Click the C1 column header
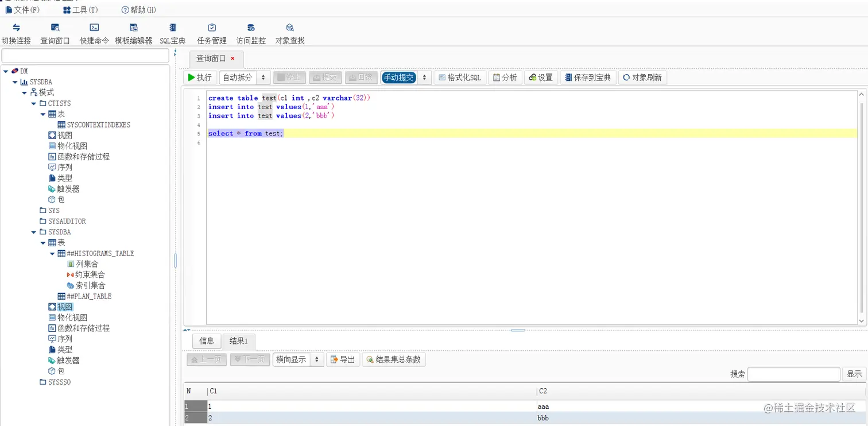The width and height of the screenshot is (868, 426). 371,391
